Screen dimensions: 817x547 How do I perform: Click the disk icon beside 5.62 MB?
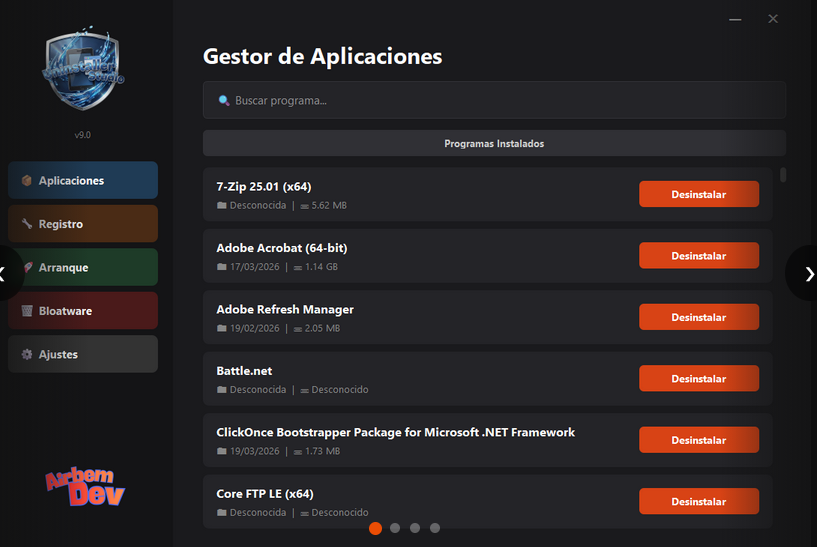click(304, 206)
